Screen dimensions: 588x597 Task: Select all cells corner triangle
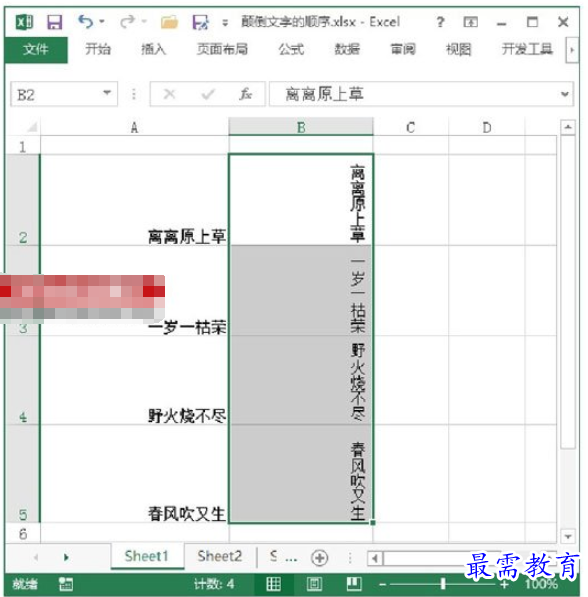click(x=32, y=127)
